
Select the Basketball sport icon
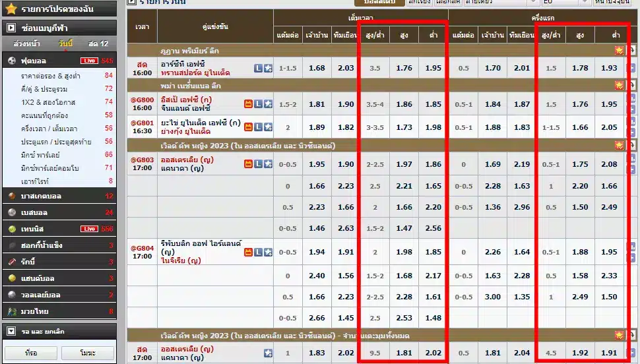[13, 196]
